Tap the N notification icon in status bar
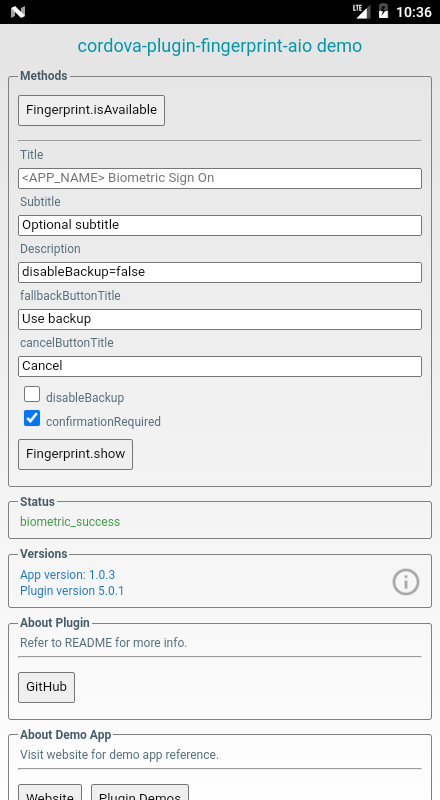 tap(18, 12)
